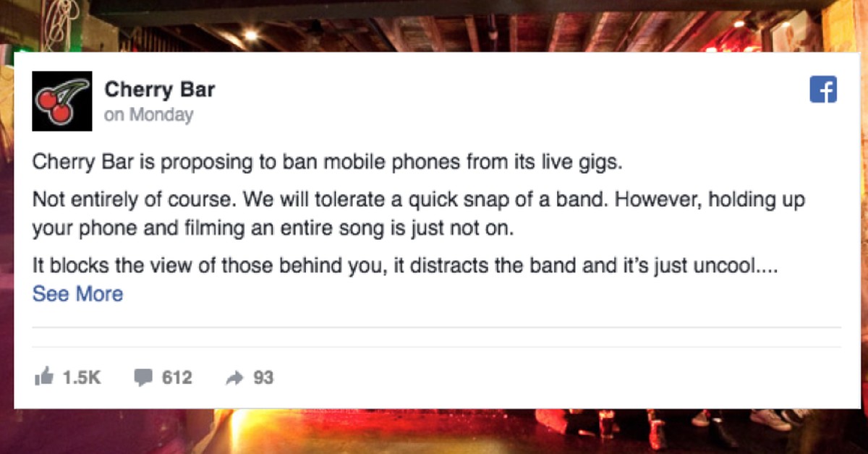This screenshot has height=454, width=868.
Task: Click the 612 comments count
Action: 177,377
